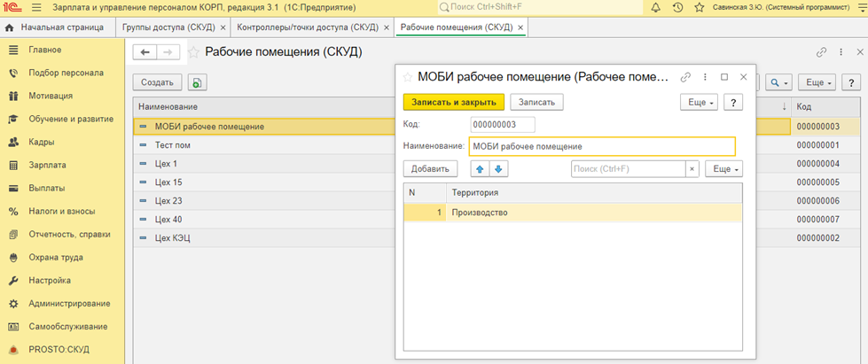Move row up with blue up arrow

[480, 168]
